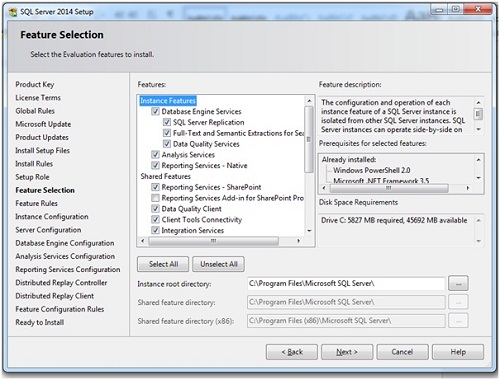Close the SQL Server 2014 Setup window
500x380 pixels.
point(478,9)
